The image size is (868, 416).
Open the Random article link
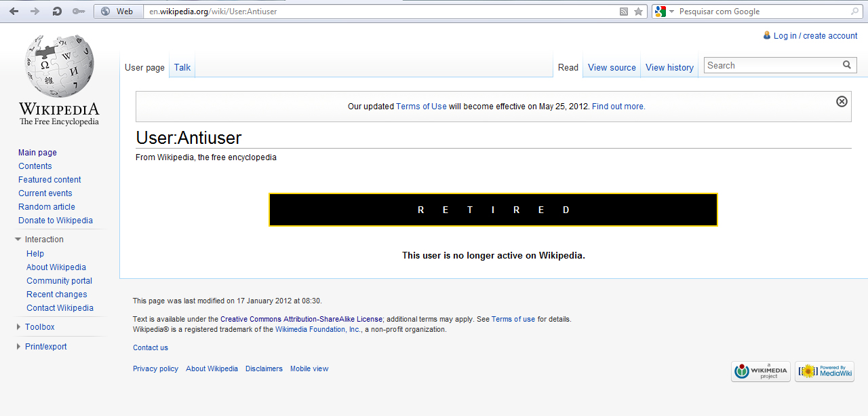click(46, 207)
